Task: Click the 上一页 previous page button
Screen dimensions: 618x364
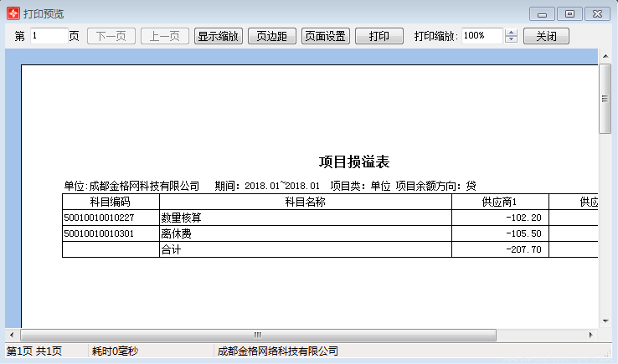Action: point(165,36)
